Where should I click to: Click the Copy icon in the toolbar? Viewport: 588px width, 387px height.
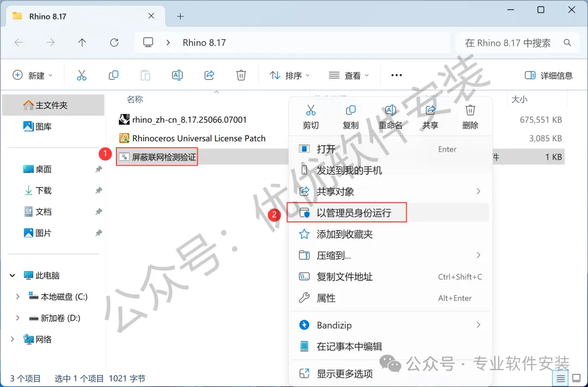coord(113,75)
